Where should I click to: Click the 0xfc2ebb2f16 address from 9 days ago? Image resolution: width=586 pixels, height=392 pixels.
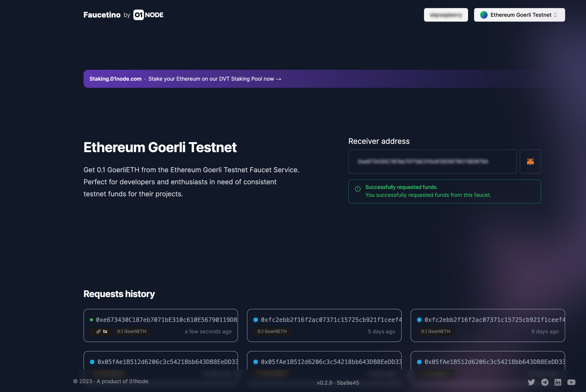494,320
